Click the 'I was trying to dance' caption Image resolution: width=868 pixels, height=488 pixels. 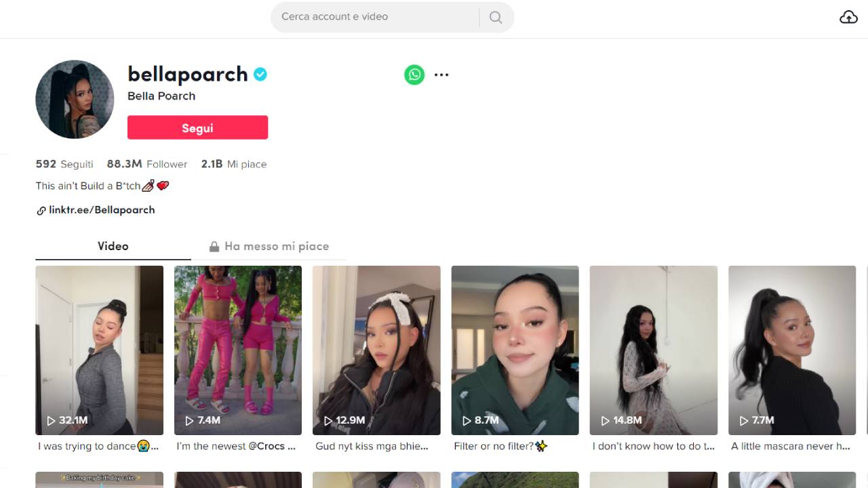(98, 446)
